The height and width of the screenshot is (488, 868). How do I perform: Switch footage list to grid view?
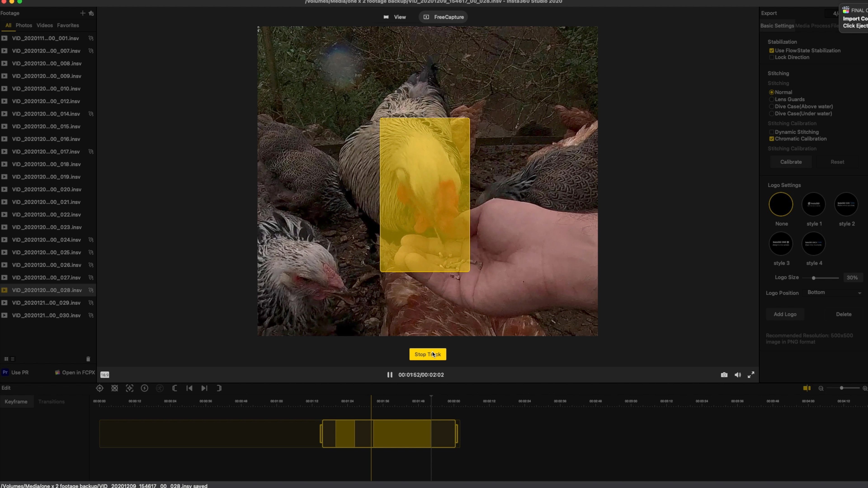pos(6,359)
